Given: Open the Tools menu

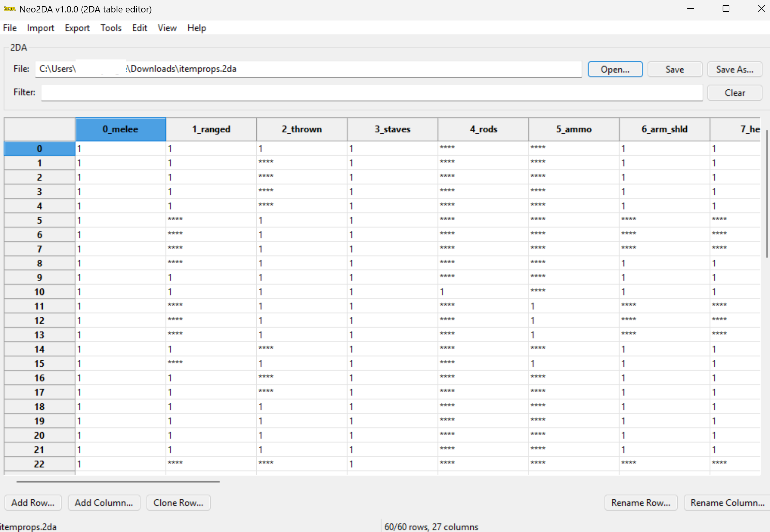Looking at the screenshot, I should click(111, 28).
